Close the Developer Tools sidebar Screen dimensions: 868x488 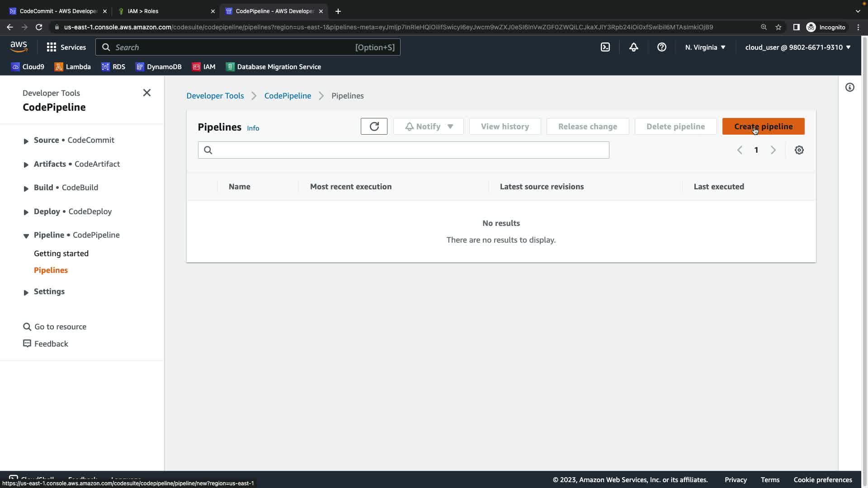(146, 93)
